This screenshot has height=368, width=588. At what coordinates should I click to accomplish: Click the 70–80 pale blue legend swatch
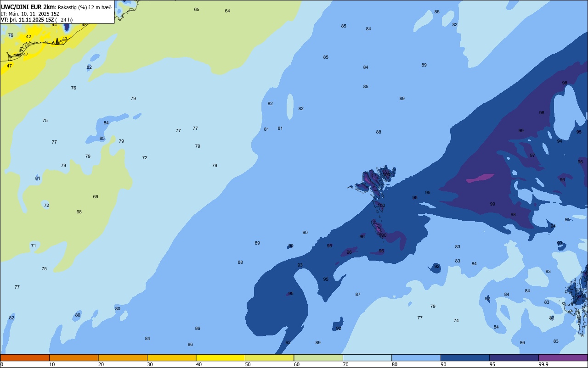(x=367, y=357)
